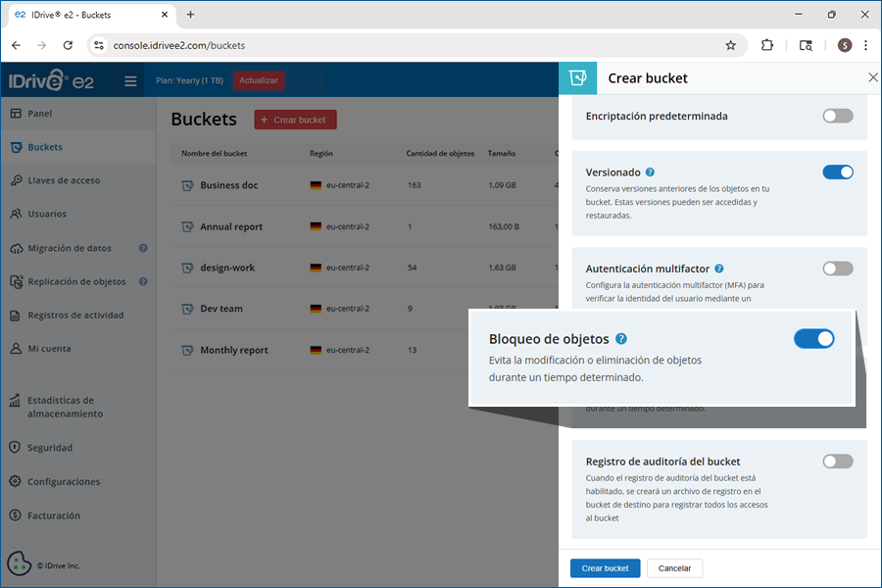This screenshot has width=882, height=588.
Task: Open the cookie settings icon at bottom left
Action: point(19,563)
